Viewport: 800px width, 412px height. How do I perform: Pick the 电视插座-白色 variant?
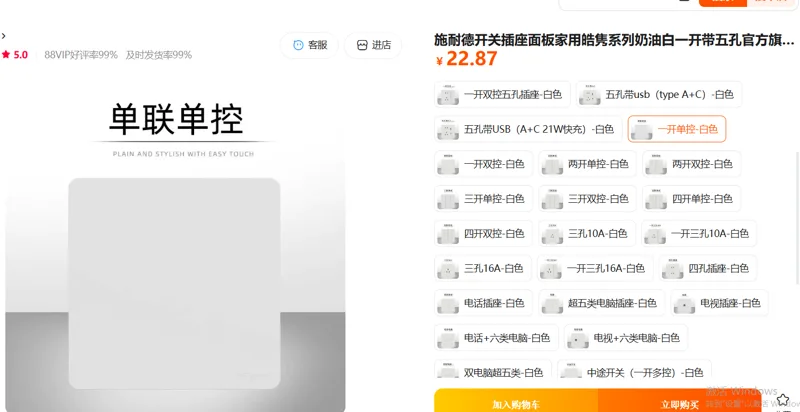pos(719,302)
